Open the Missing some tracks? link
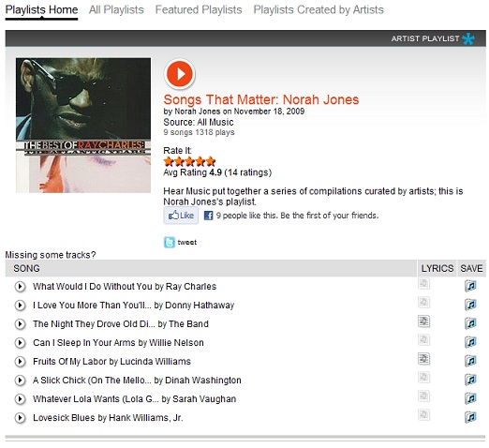Screen dimensions: 489x448 pos(51,255)
